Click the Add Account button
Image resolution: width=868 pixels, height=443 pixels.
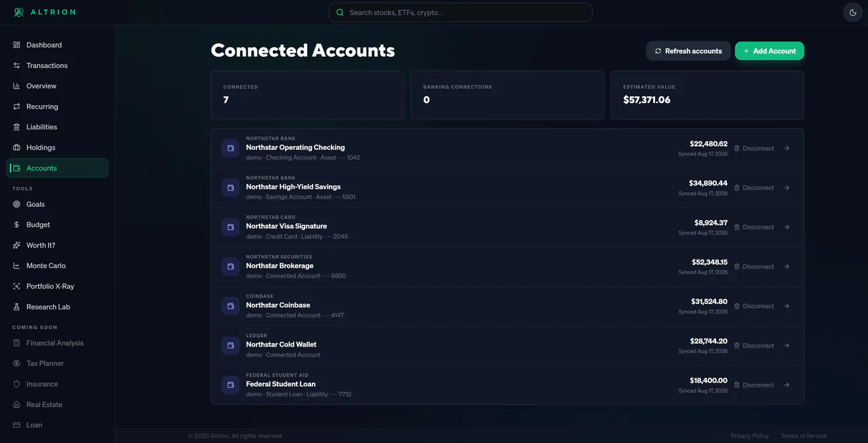tap(770, 51)
